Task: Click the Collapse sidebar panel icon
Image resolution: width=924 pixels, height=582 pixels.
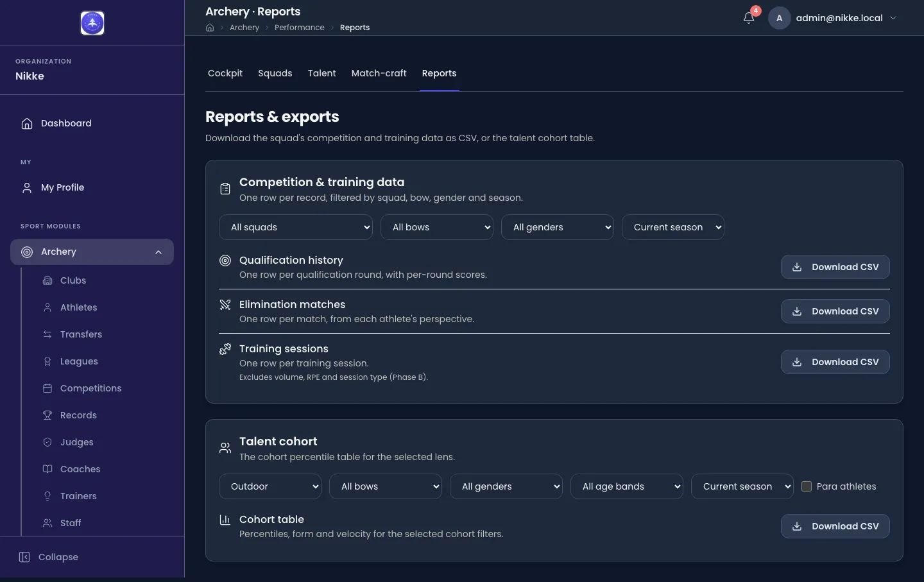Action: coord(24,557)
